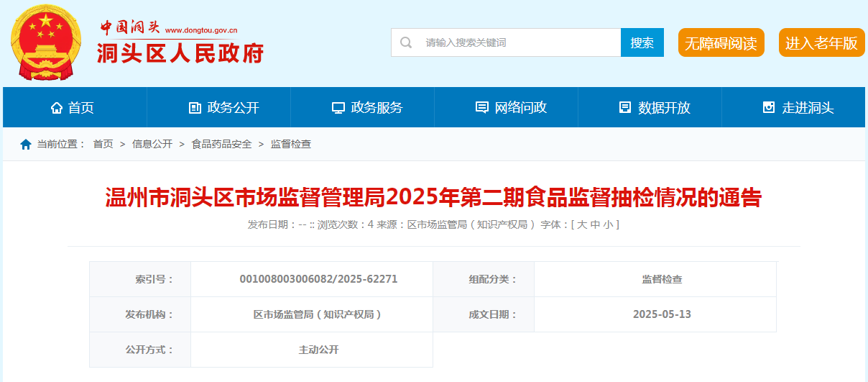Screen dimensions: 868x382
Task: Click the breadcrumb house icon
Action: [x=26, y=144]
